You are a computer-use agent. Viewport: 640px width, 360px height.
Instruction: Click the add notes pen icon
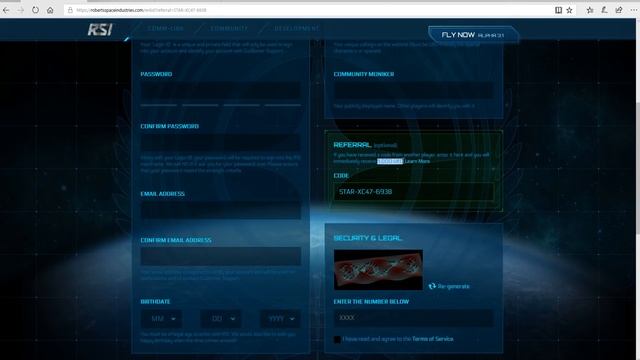(x=604, y=10)
